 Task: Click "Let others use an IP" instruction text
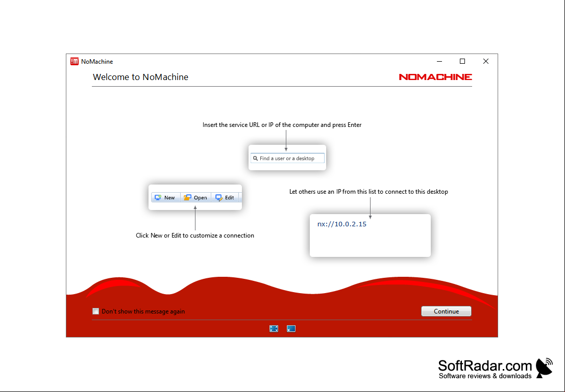369,192
